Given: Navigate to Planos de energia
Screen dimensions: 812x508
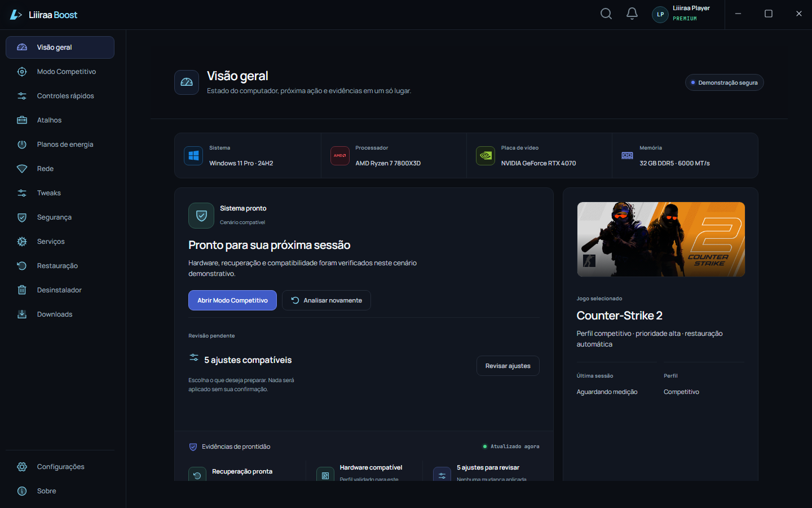Looking at the screenshot, I should [x=60, y=144].
